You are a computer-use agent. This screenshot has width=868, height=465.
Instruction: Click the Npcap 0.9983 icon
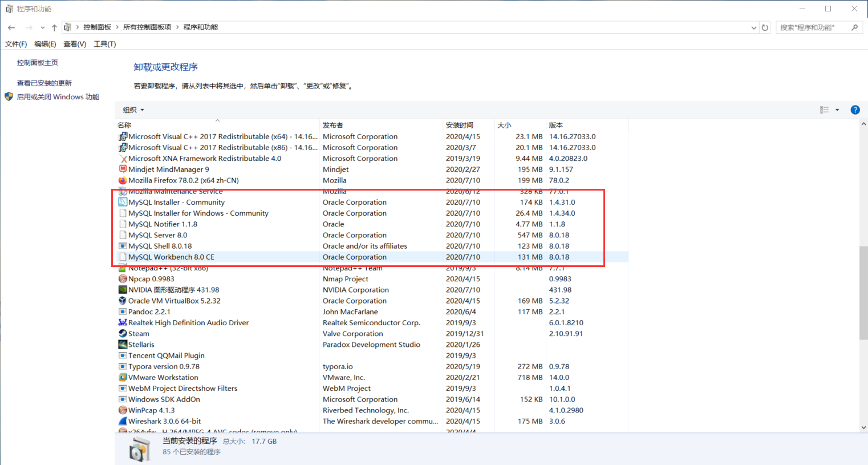(123, 279)
